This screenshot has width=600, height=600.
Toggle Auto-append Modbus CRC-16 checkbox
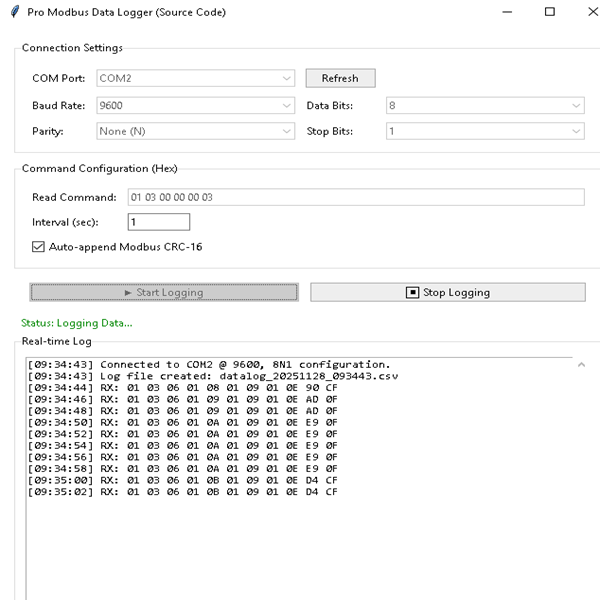tap(38, 247)
